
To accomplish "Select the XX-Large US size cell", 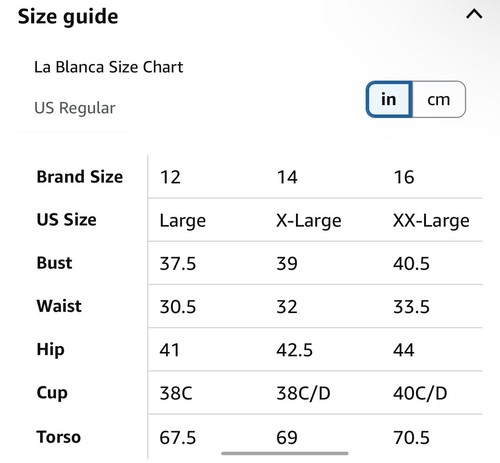I will pyautogui.click(x=431, y=221).
